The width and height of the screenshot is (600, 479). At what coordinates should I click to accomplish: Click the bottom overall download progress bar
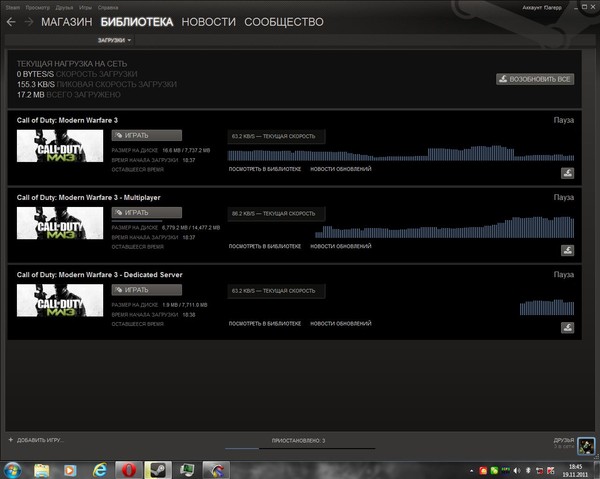click(x=300, y=448)
